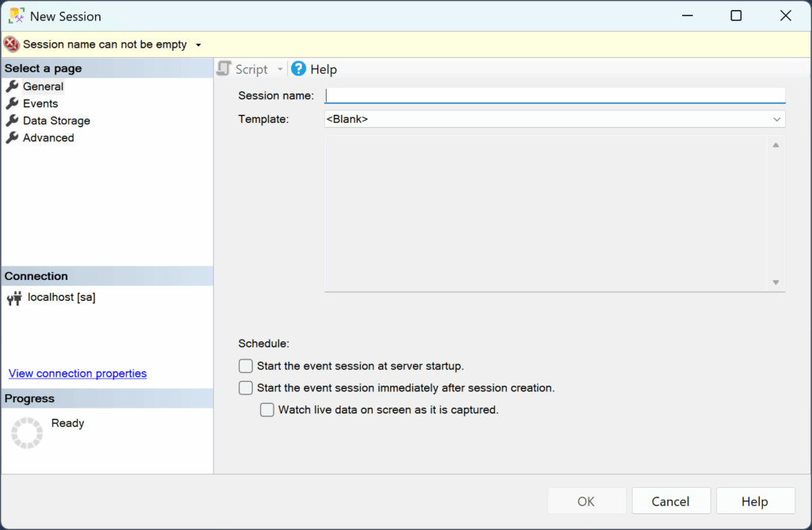The image size is (812, 530).
Task: Open the Events page
Action: click(40, 104)
